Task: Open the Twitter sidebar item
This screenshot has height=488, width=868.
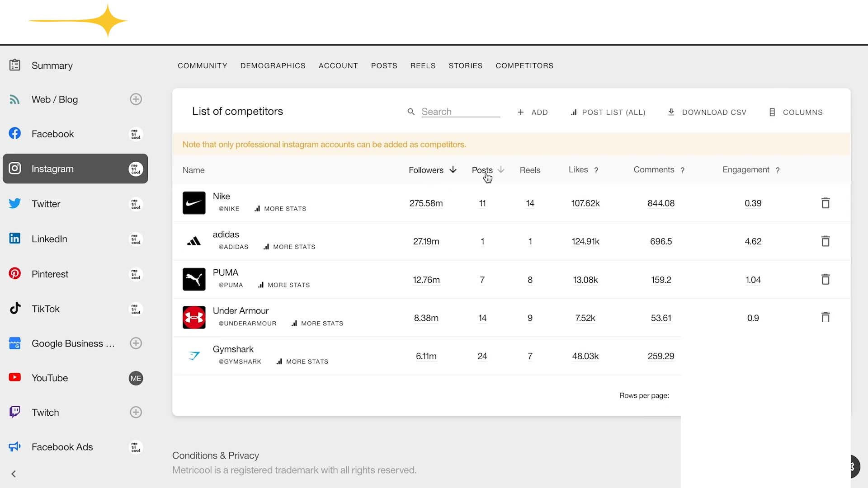Action: (x=75, y=203)
